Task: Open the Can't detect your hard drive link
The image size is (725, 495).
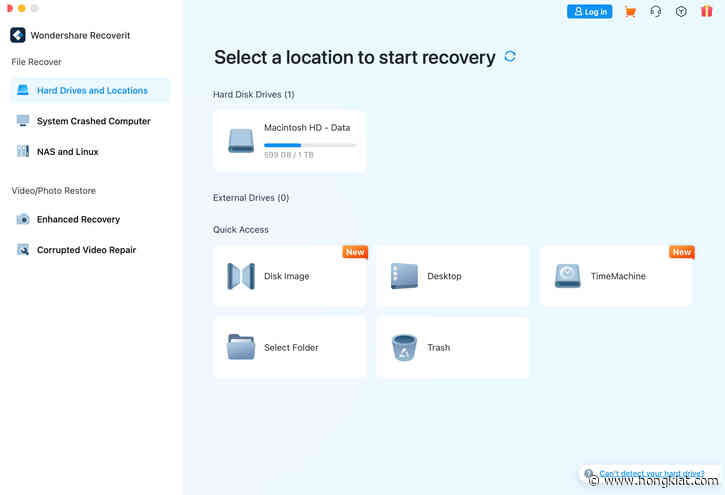Action: point(651,474)
